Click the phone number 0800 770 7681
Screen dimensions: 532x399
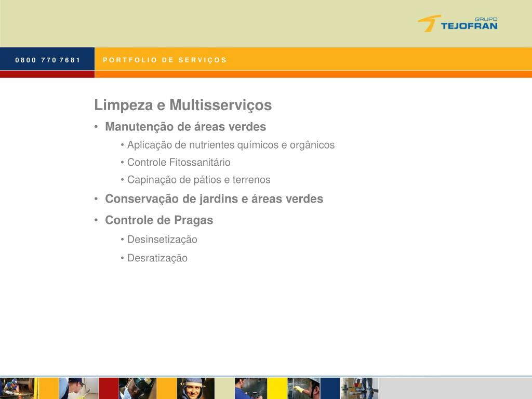47,60
